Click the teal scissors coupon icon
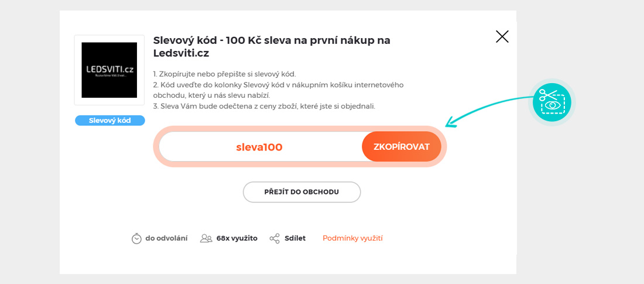 click(552, 102)
